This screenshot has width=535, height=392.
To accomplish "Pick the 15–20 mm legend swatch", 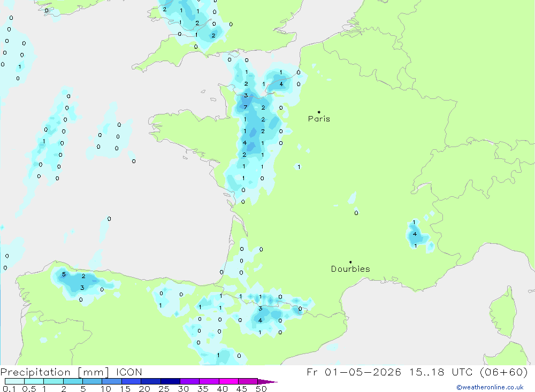I will coord(132,381).
